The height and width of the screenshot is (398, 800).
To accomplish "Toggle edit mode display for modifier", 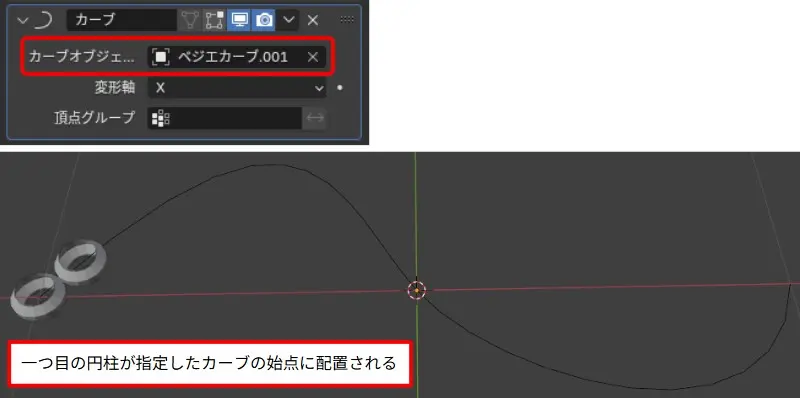I will click(x=214, y=20).
